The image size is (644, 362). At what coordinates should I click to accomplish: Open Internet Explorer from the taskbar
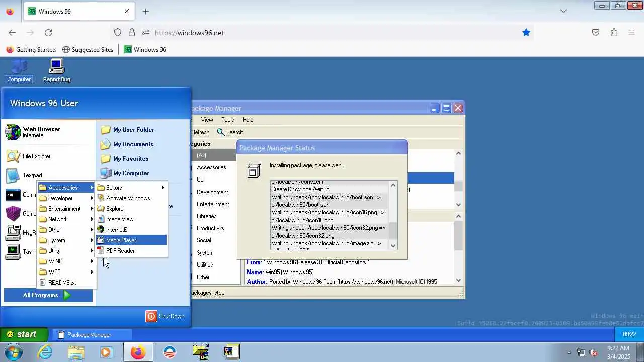click(x=45, y=352)
